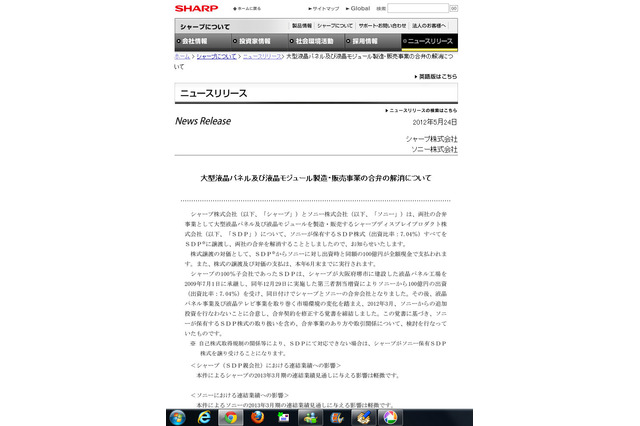This screenshot has width=640, height=426.
Task: Select the ニュースリリース tab
Action: (429, 41)
